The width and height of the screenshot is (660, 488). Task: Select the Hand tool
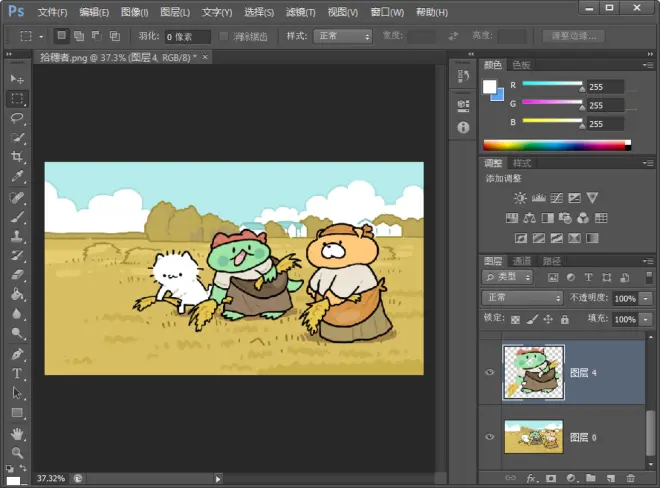17,433
